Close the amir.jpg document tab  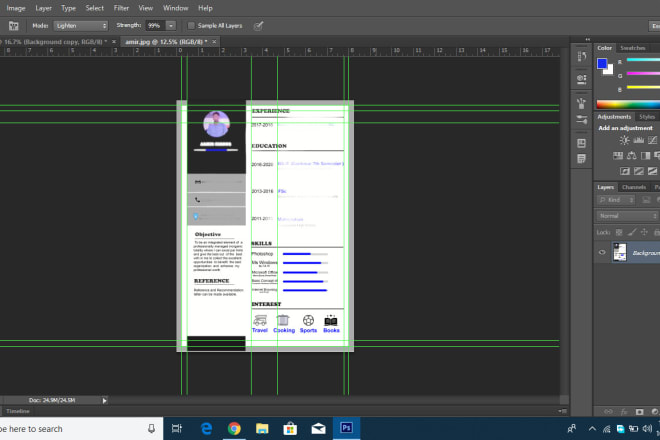[x=214, y=42]
